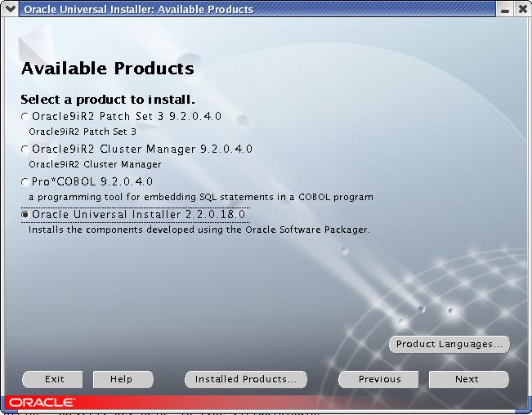The width and height of the screenshot is (532, 415).
Task: Click the COBOL programming tool description text
Action: click(200, 197)
